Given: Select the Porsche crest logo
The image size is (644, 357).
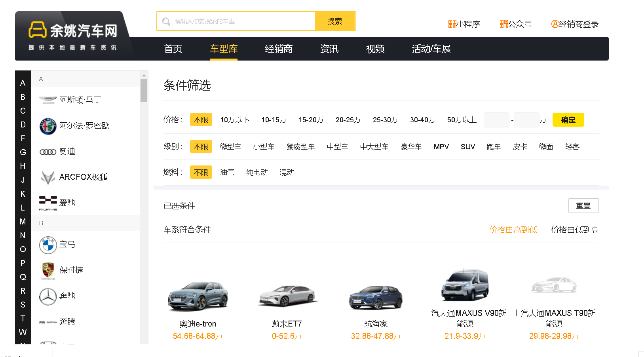Looking at the screenshot, I should point(48,271).
